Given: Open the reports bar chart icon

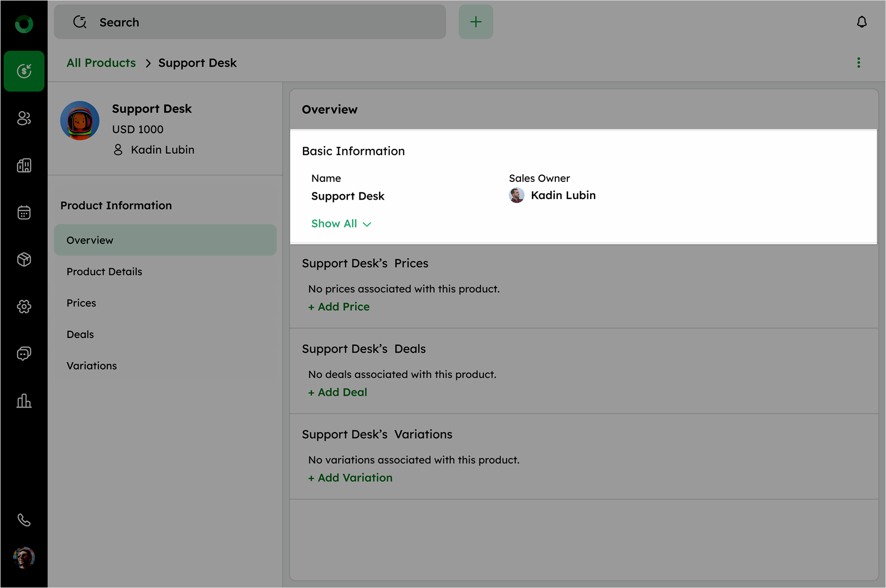Looking at the screenshot, I should pos(24,400).
